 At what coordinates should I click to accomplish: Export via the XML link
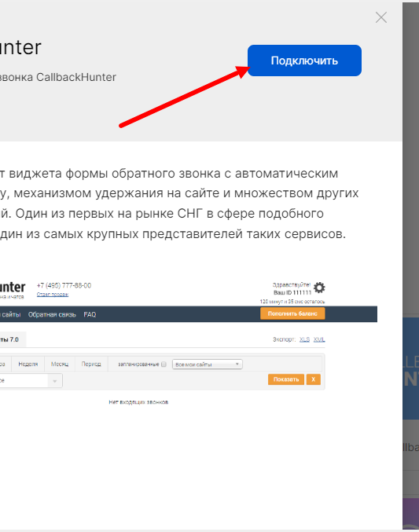(319, 339)
